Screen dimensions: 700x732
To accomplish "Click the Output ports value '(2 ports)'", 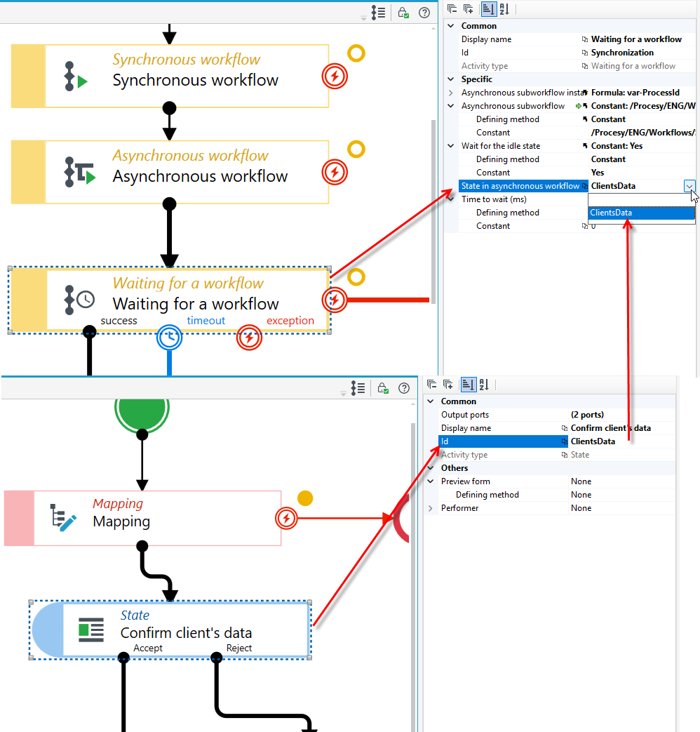I will [x=587, y=415].
